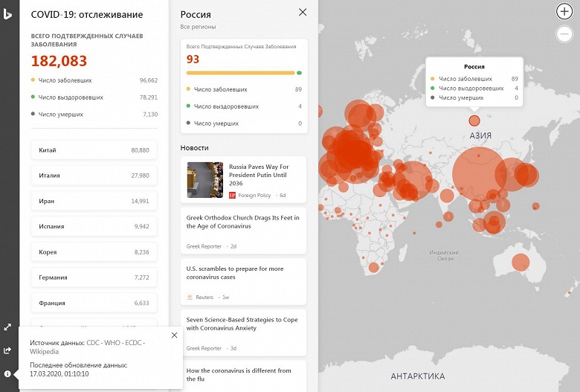Click the info icon in sidebar

pos(7,373)
